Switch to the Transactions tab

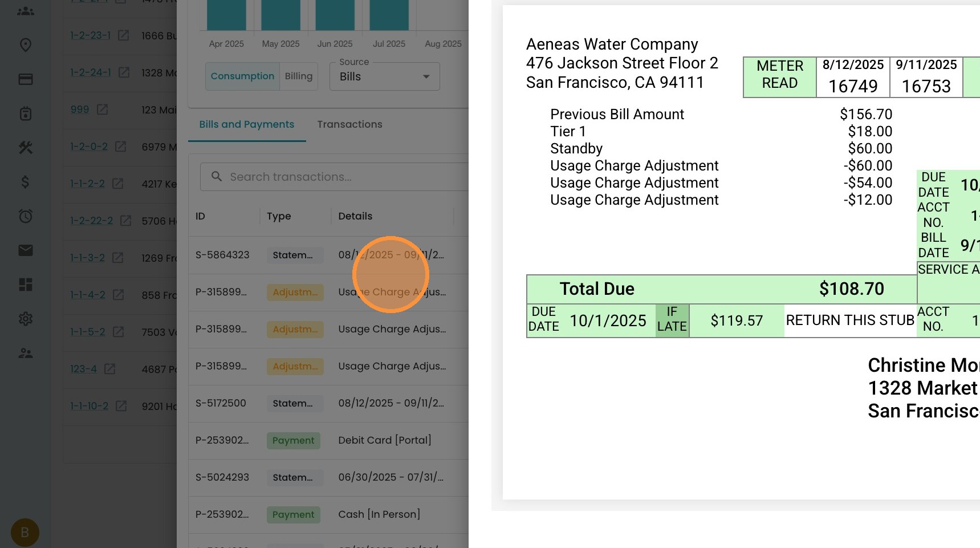[x=349, y=124]
